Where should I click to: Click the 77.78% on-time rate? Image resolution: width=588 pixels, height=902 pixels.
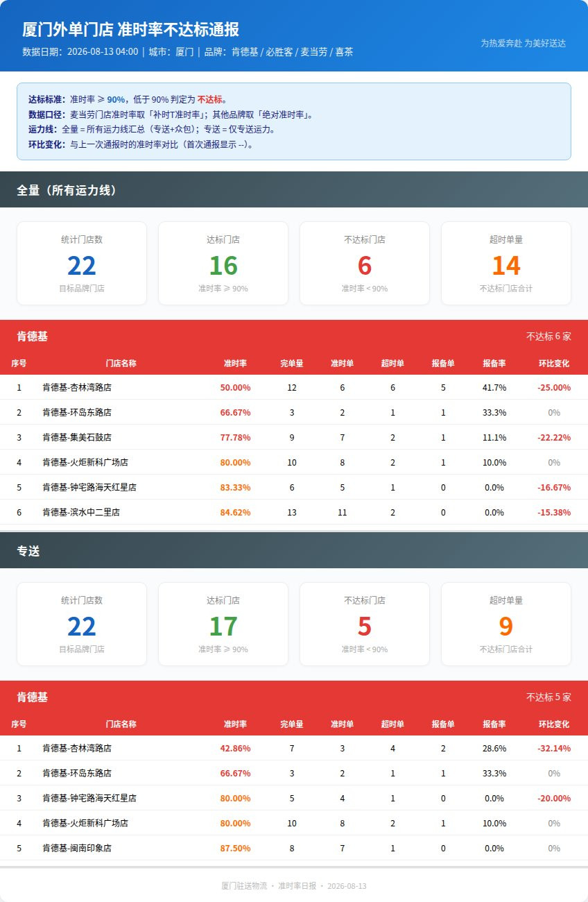click(235, 437)
